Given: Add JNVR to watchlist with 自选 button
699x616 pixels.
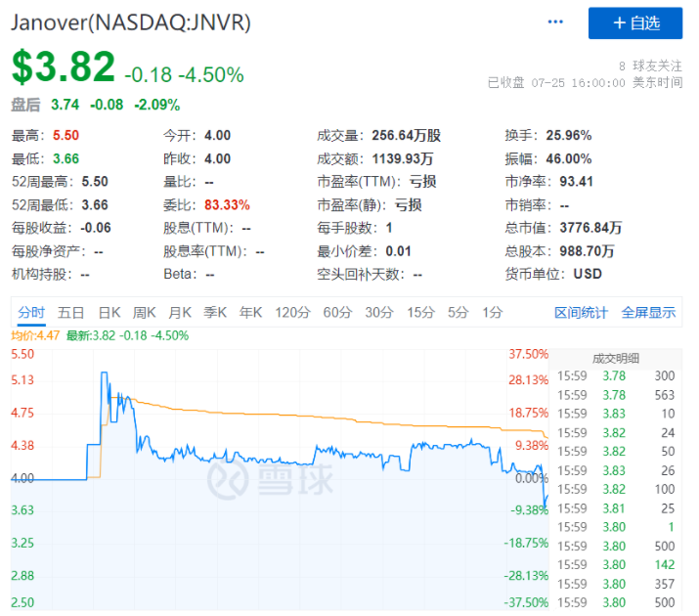Looking at the screenshot, I should click(x=635, y=22).
